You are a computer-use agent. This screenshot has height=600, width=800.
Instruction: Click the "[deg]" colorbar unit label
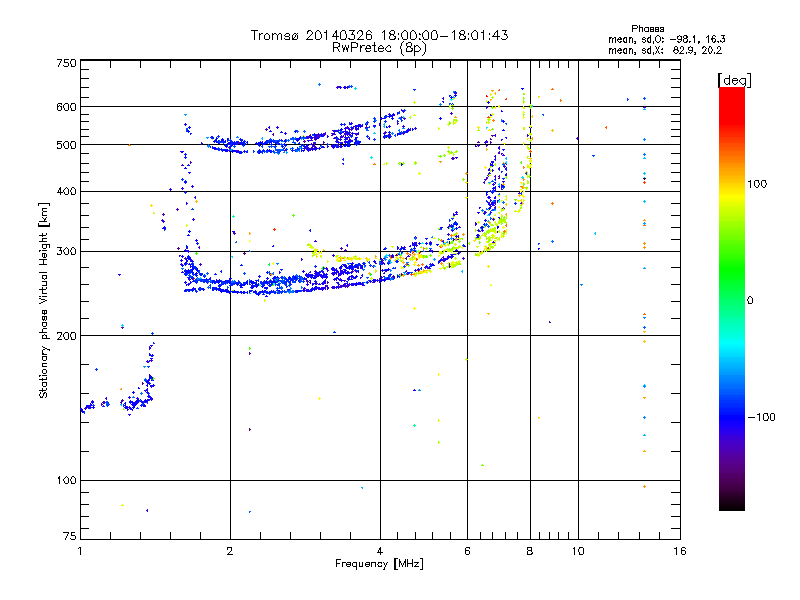coord(734,80)
